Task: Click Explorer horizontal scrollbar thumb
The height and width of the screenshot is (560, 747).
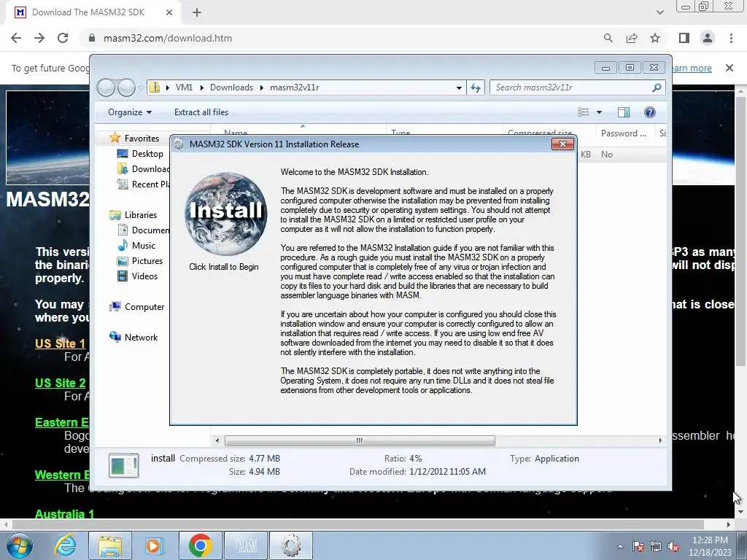Action: (360, 441)
